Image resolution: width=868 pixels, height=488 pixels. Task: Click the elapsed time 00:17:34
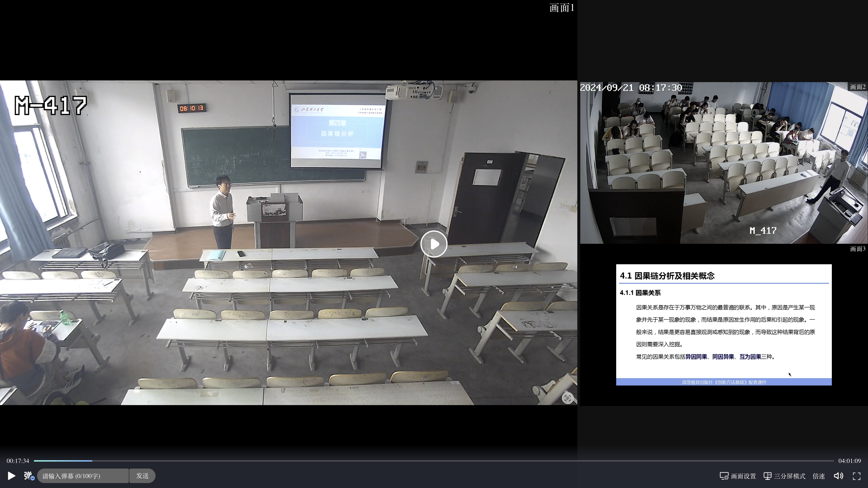[18, 460]
